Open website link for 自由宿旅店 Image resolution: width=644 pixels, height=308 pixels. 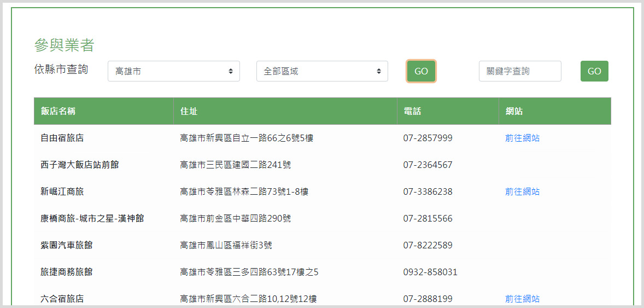pyautogui.click(x=522, y=138)
